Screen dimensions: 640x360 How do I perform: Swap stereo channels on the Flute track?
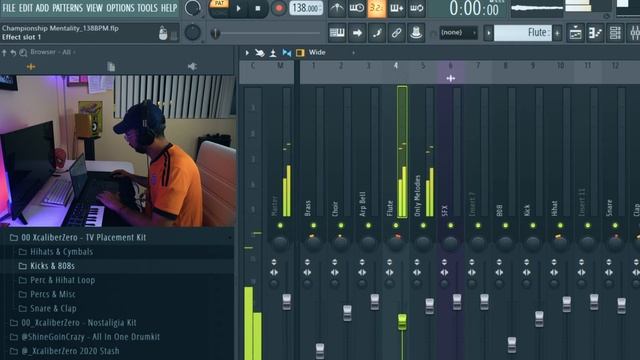click(x=389, y=272)
